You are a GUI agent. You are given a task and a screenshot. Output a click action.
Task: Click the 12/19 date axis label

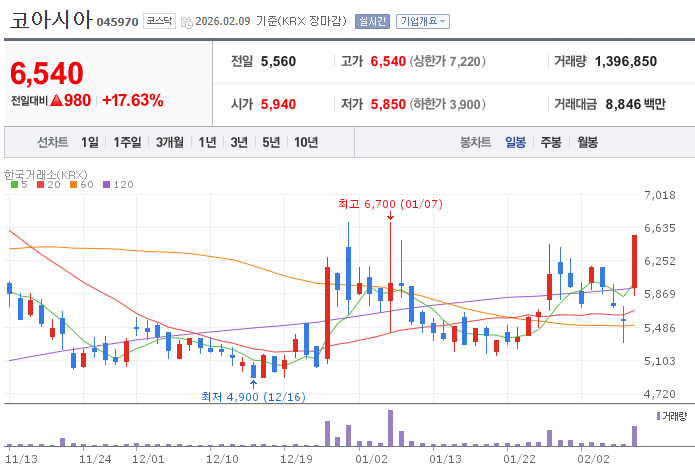[296, 459]
